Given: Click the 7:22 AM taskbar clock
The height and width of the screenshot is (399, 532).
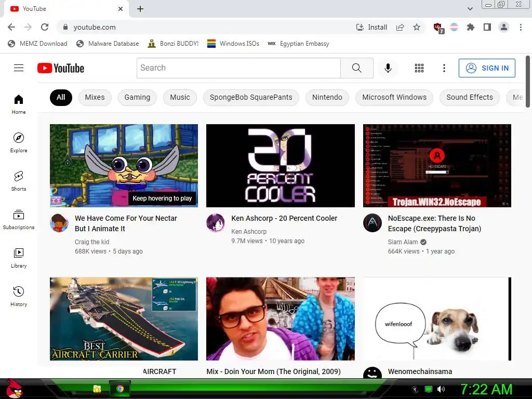Looking at the screenshot, I should click(486, 389).
